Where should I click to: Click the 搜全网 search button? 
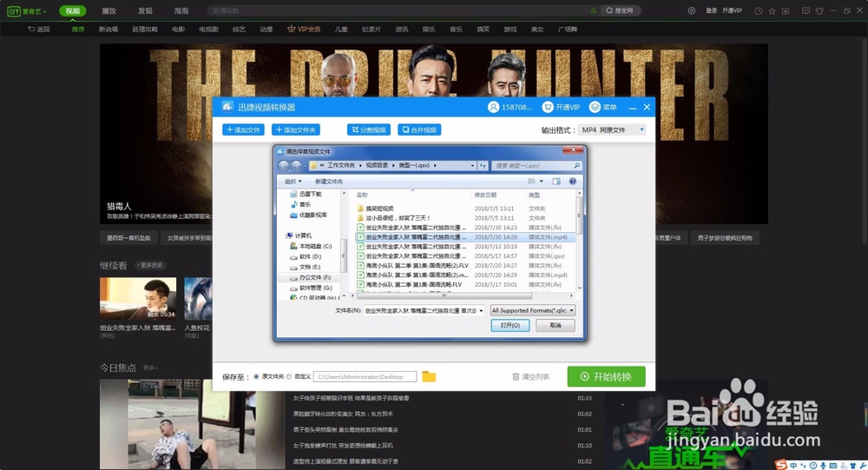tap(620, 10)
